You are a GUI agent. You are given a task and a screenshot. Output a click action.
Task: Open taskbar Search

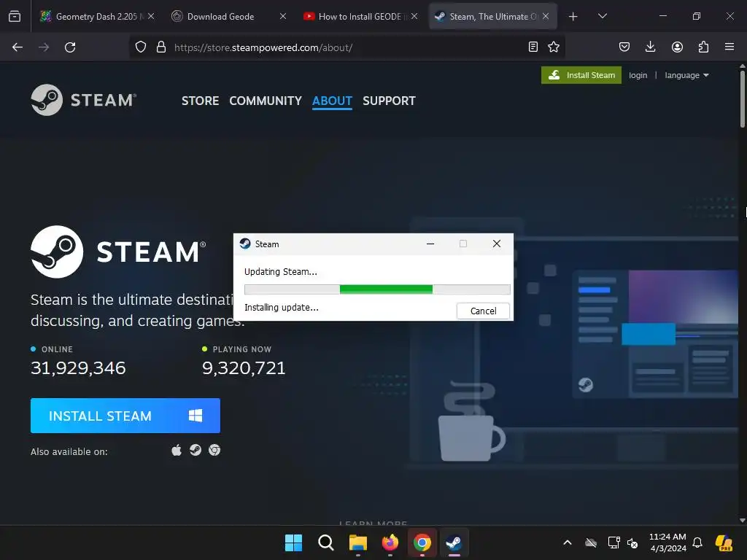326,542
